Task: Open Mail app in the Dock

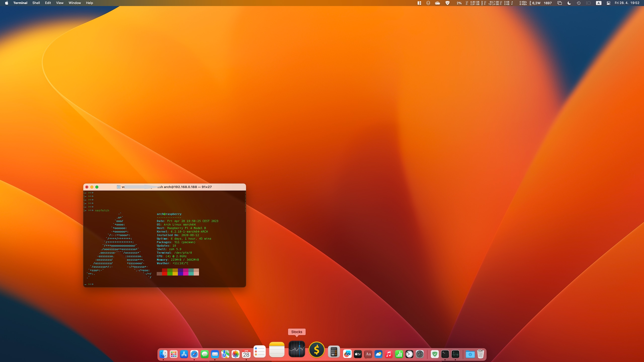Action: click(215, 354)
